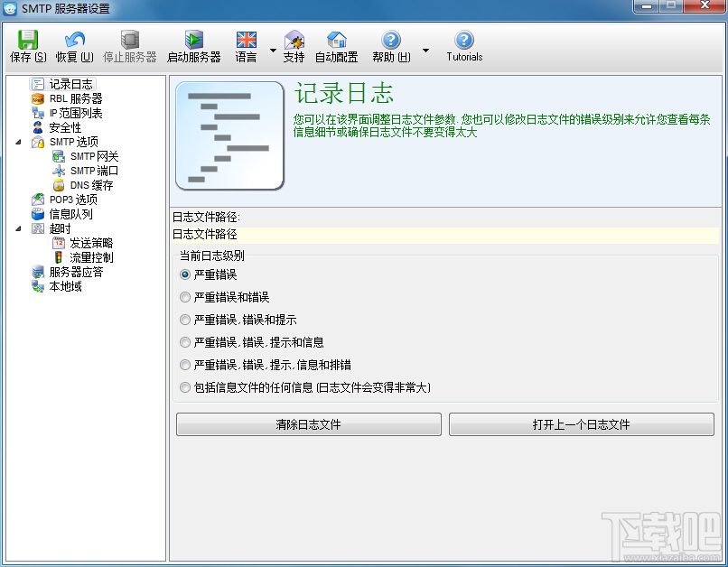728x567 pixels.
Task: Click the POP3 选项 envelope icon
Action: tap(38, 200)
